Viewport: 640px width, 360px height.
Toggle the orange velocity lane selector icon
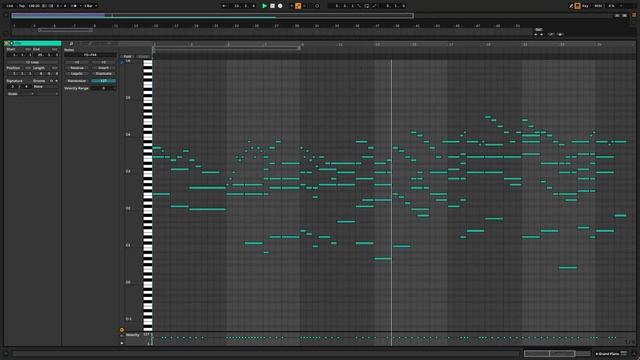(x=122, y=329)
